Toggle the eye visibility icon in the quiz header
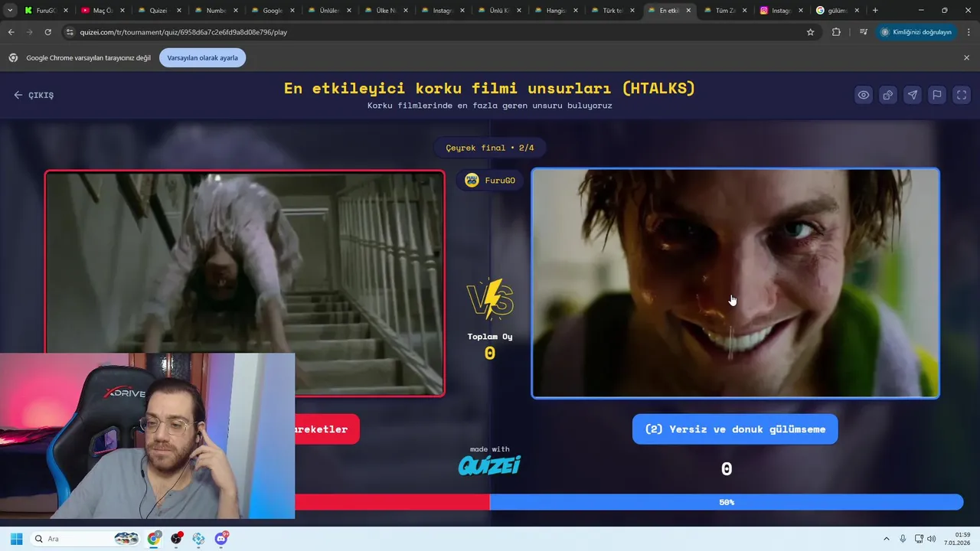 point(864,95)
